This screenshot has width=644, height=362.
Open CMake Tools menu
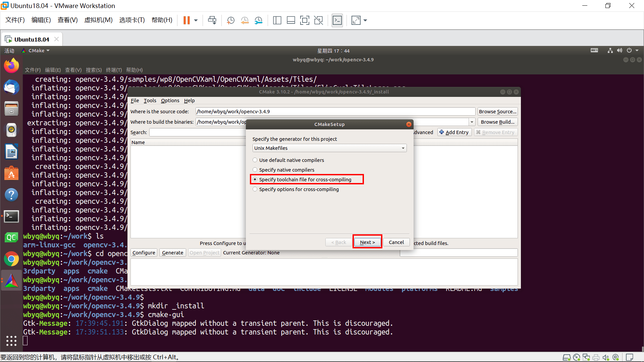[x=150, y=101]
